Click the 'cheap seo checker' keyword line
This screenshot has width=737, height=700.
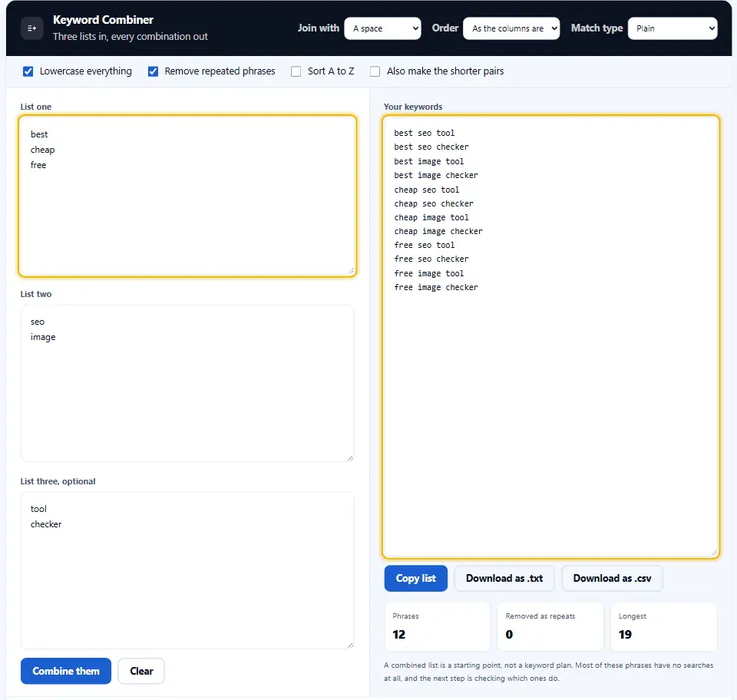pyautogui.click(x=434, y=203)
